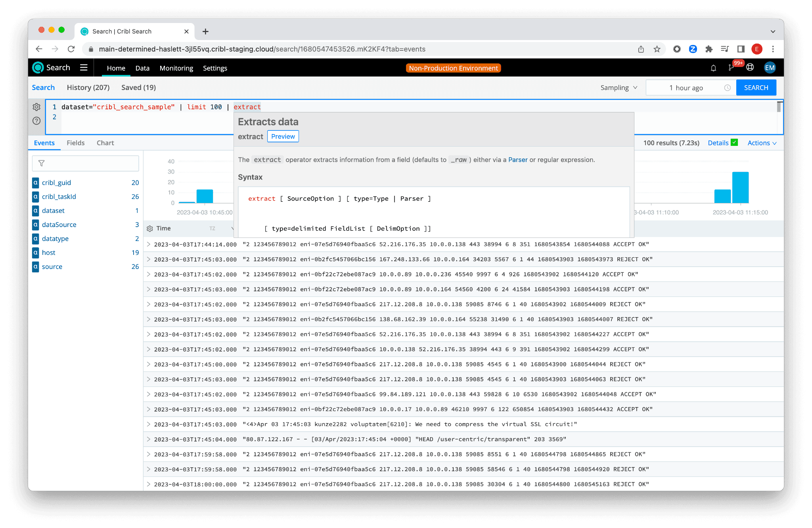Open the History (207) tab
This screenshot has height=528, width=812.
tap(88, 88)
